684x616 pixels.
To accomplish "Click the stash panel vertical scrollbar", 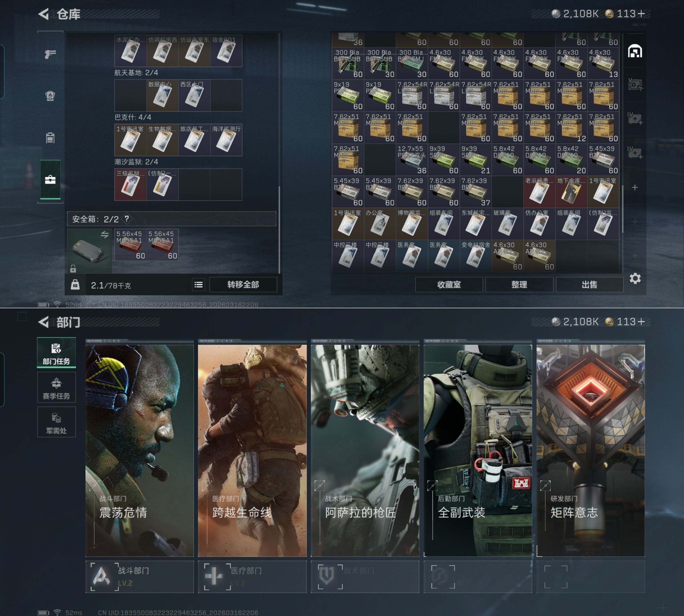I will pyautogui.click(x=622, y=209).
